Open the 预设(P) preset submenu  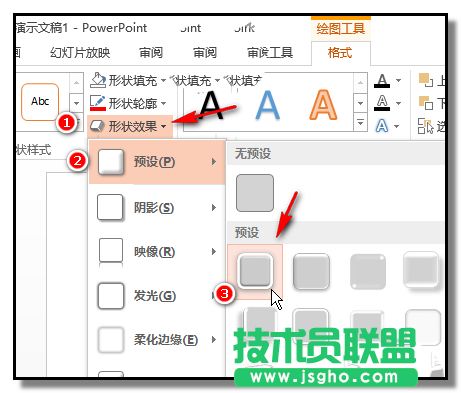point(157,162)
